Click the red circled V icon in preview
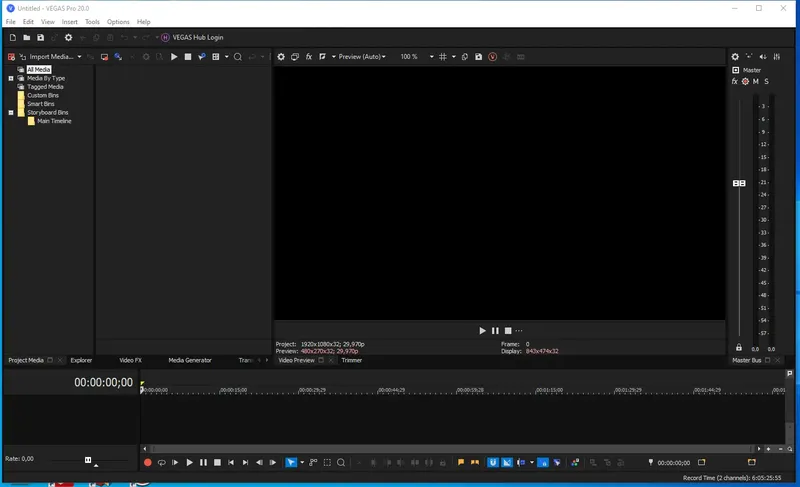 coord(492,57)
